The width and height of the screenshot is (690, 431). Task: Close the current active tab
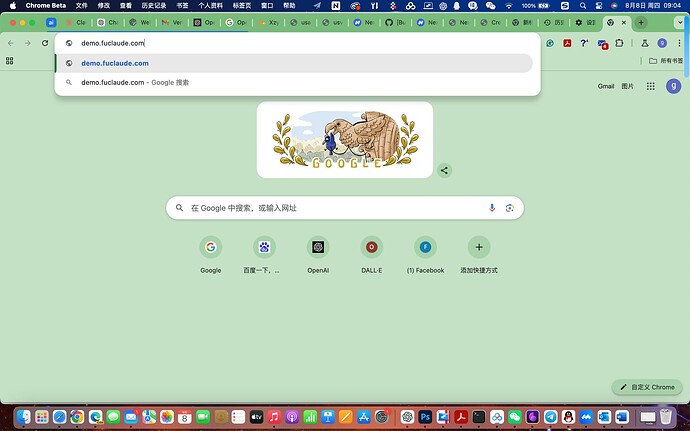pyautogui.click(x=624, y=22)
